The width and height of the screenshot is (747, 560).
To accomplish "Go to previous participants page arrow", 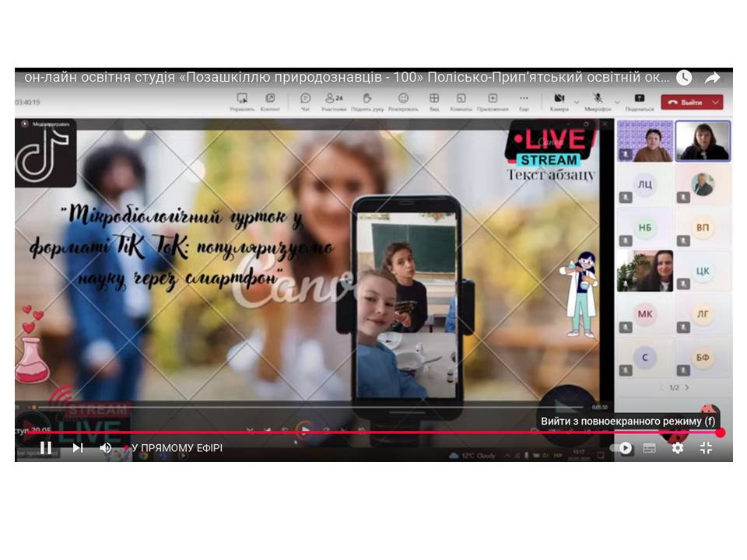I will click(661, 387).
